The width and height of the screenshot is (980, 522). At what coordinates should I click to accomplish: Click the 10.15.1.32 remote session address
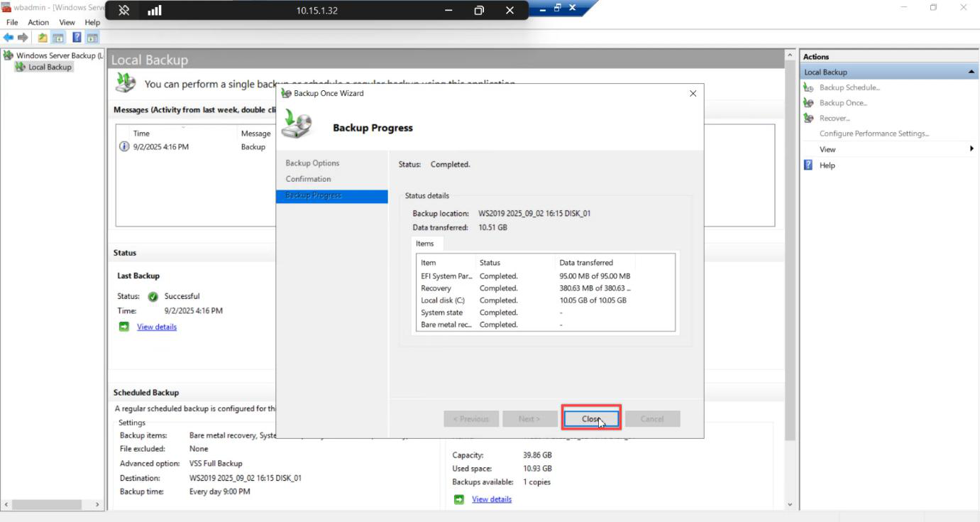tap(317, 11)
